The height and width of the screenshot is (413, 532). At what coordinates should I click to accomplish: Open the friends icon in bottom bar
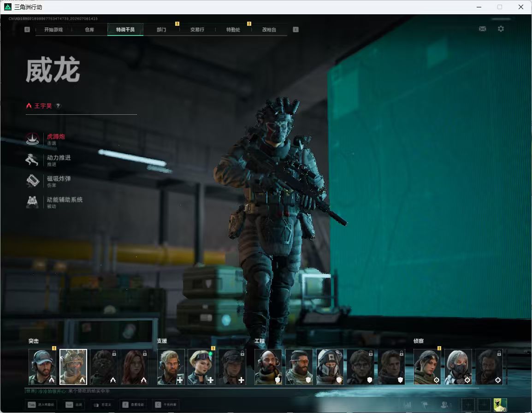[x=445, y=405]
